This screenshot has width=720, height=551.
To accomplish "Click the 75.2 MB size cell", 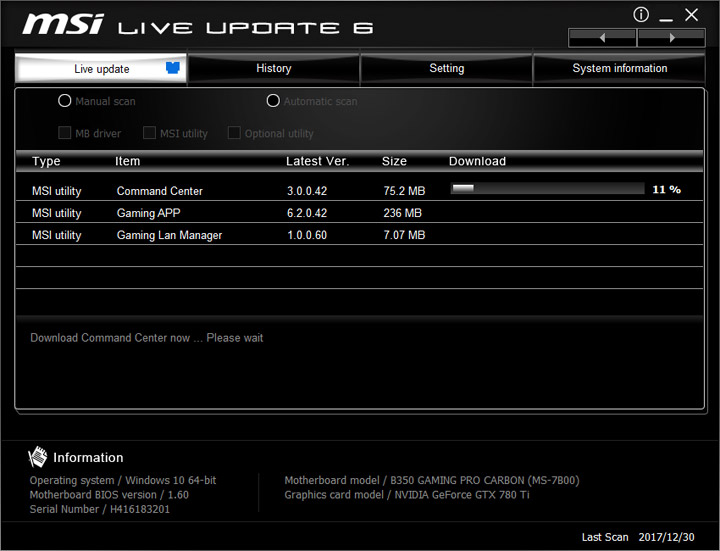I will (405, 191).
